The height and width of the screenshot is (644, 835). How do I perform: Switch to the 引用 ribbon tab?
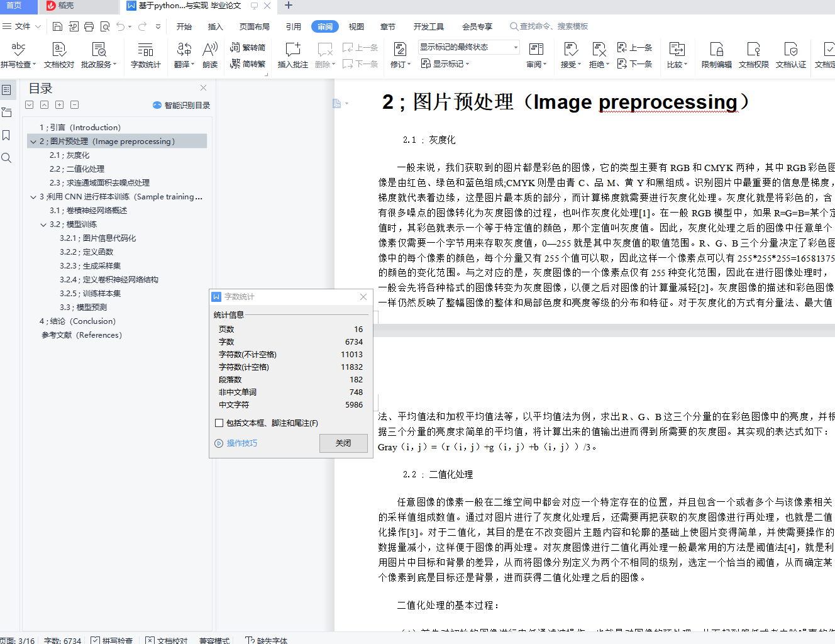coord(294,26)
